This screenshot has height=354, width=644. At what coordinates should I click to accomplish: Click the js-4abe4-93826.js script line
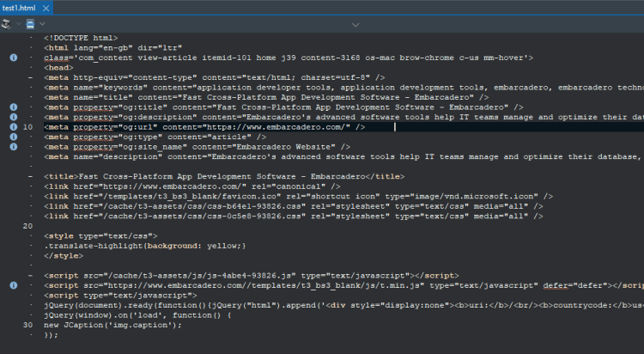[x=252, y=276]
